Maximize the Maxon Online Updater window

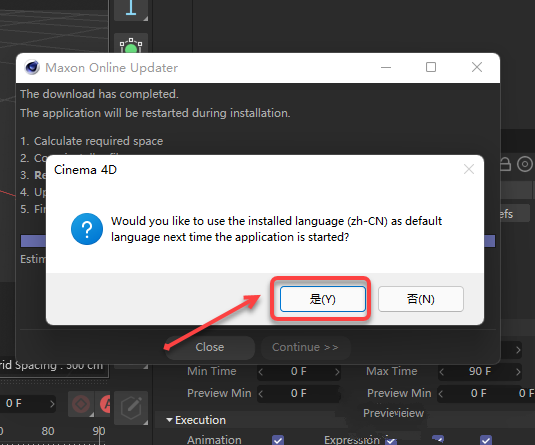[431, 67]
